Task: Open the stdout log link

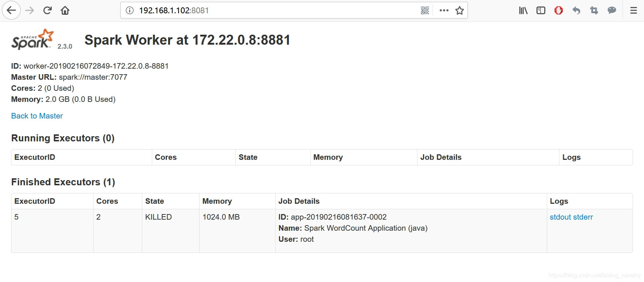Action: coord(560,217)
